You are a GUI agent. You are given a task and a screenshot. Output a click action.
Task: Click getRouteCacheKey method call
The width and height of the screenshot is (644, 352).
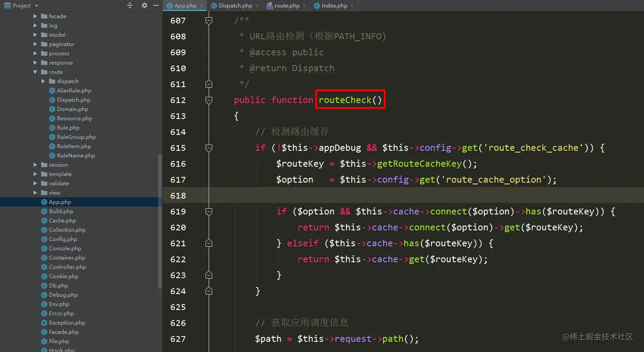coord(419,164)
